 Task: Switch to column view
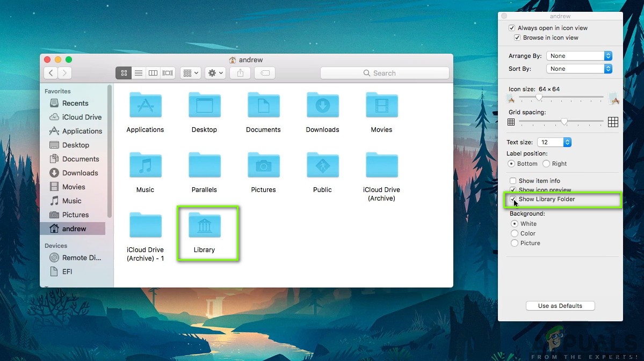click(153, 72)
